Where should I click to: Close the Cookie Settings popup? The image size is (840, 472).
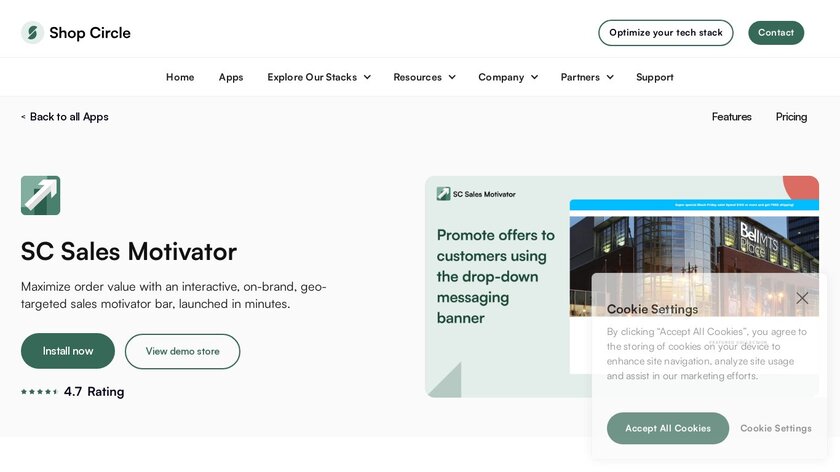(802, 298)
